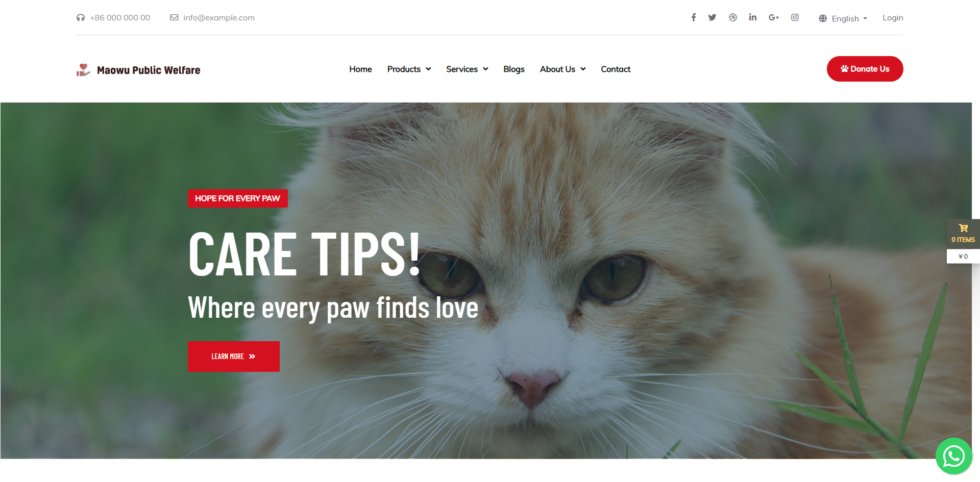Go to the Home menu item
The image size is (980, 482).
(x=360, y=69)
